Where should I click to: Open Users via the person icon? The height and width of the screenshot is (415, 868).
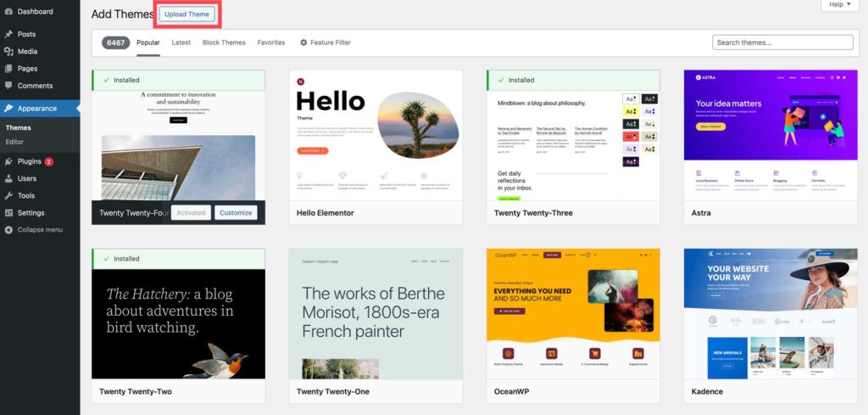click(x=8, y=178)
